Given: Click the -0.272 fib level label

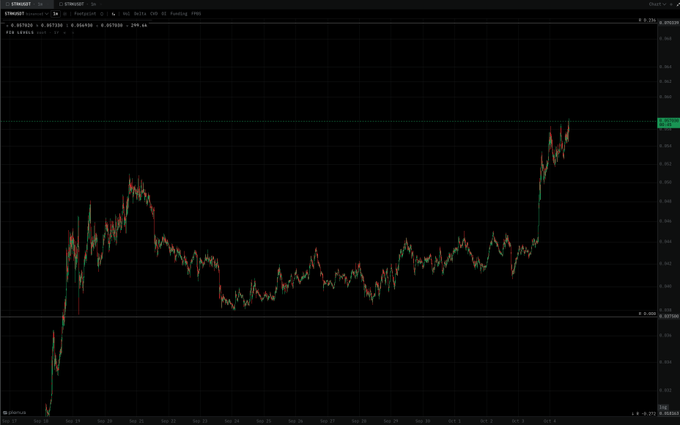Looking at the screenshot, I should click(644, 414).
